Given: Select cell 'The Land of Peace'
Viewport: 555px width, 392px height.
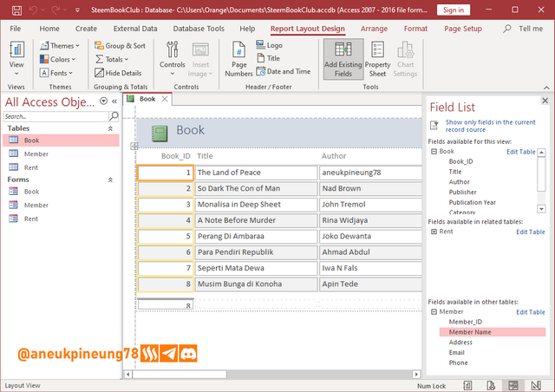Looking at the screenshot, I should tap(257, 173).
